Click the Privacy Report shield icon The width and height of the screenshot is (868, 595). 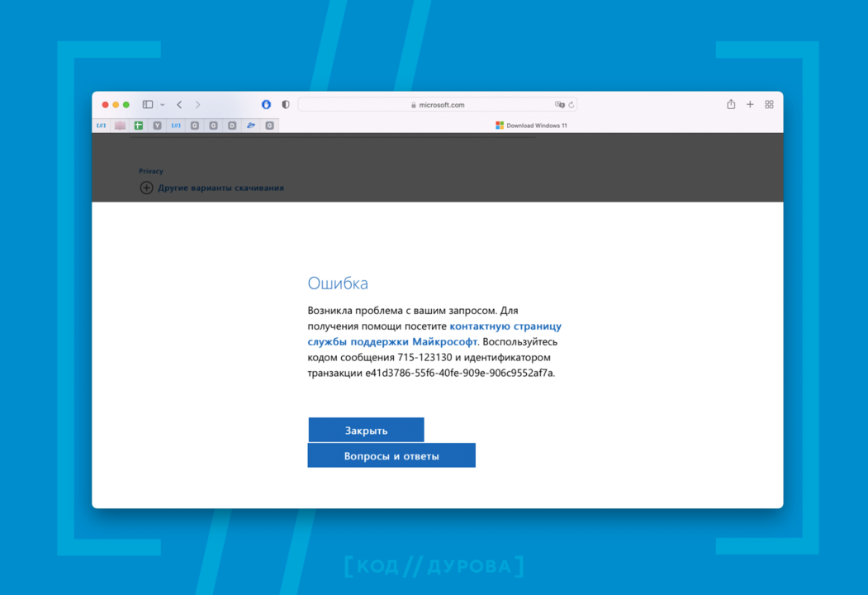(285, 104)
